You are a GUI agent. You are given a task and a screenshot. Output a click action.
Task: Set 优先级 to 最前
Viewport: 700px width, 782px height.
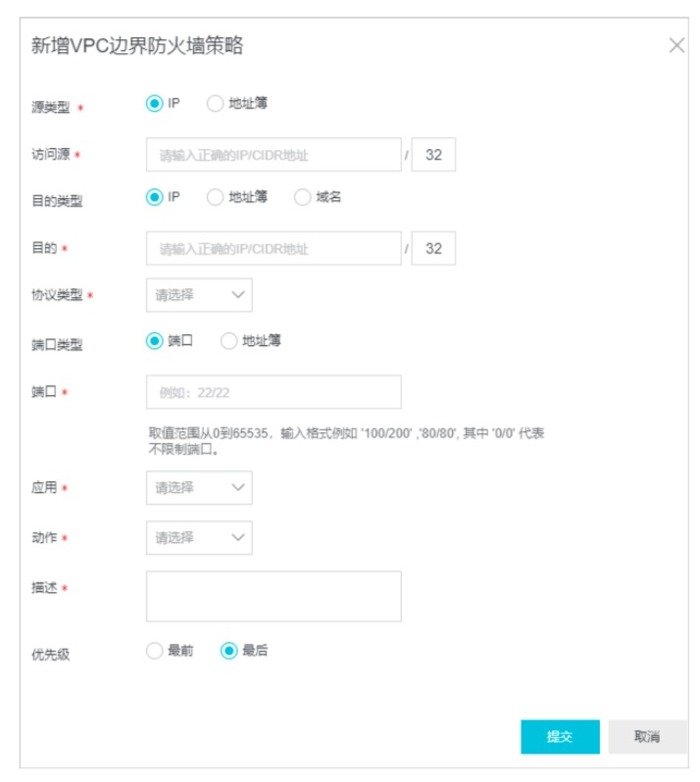click(154, 651)
